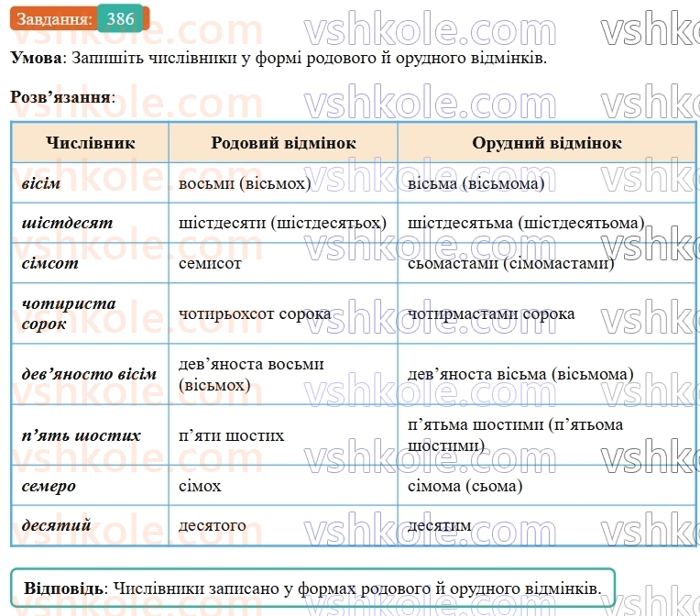
Task: Select the 'Родовий відмінок' column header
Action: pyautogui.click(x=283, y=143)
